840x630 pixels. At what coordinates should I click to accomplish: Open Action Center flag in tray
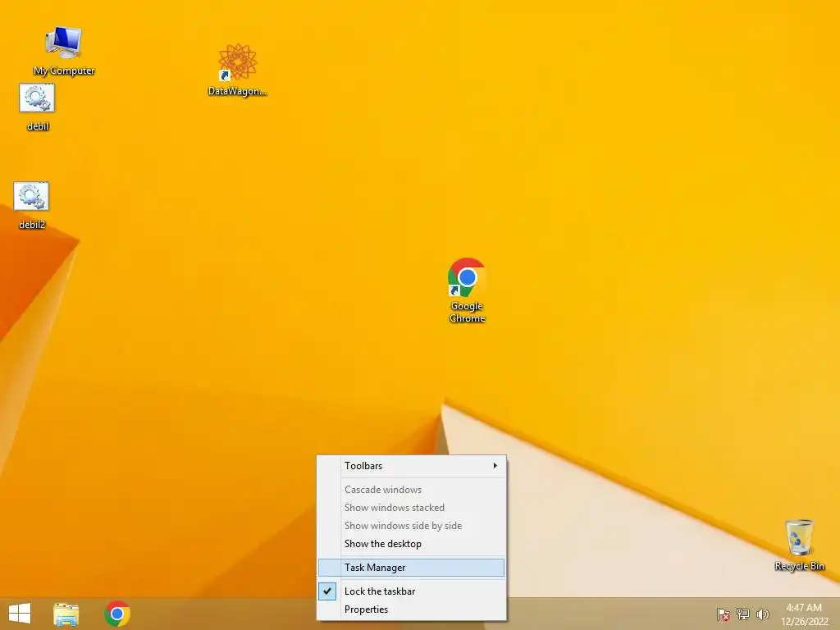[x=724, y=614]
